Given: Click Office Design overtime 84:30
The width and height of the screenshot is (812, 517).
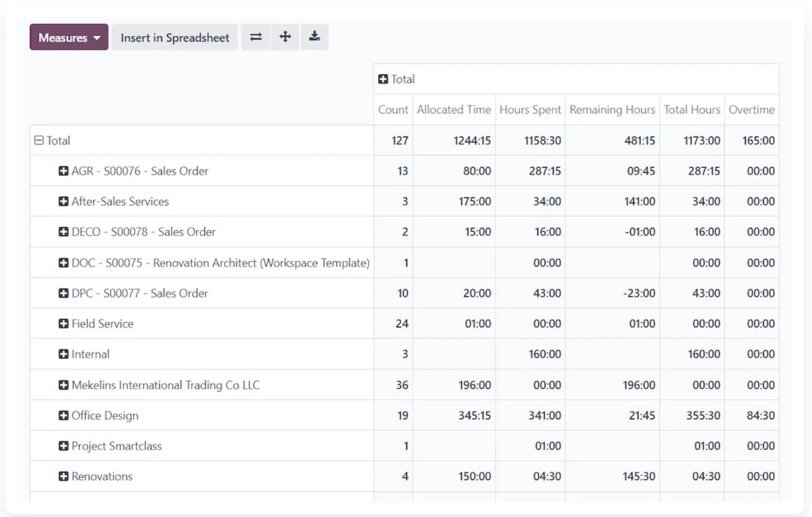Looking at the screenshot, I should coord(752,415).
